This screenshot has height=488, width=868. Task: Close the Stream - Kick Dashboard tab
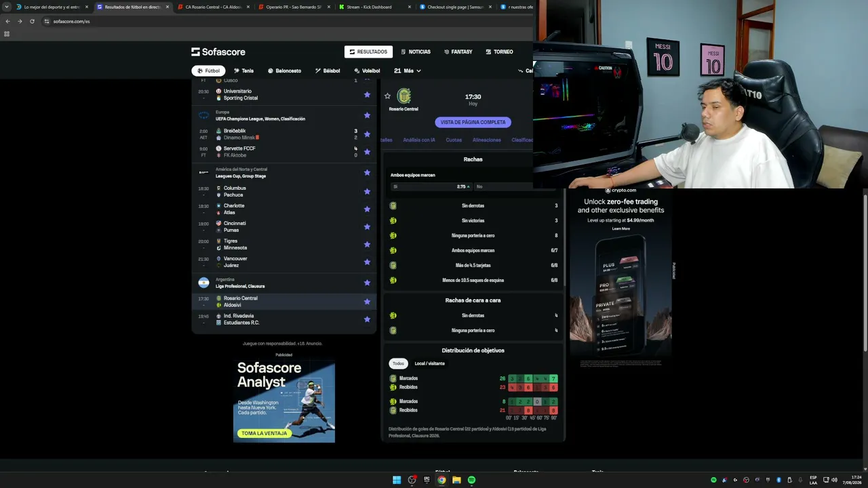(410, 7)
